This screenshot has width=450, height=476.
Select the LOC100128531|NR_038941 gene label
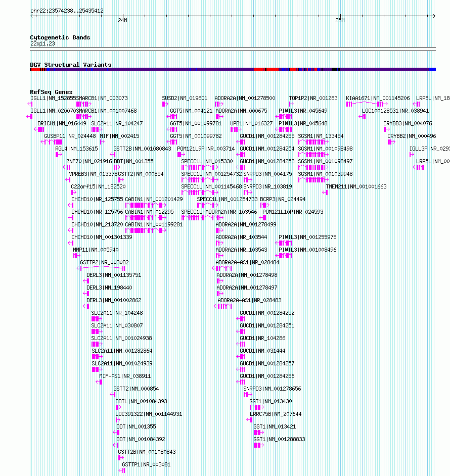(395, 111)
